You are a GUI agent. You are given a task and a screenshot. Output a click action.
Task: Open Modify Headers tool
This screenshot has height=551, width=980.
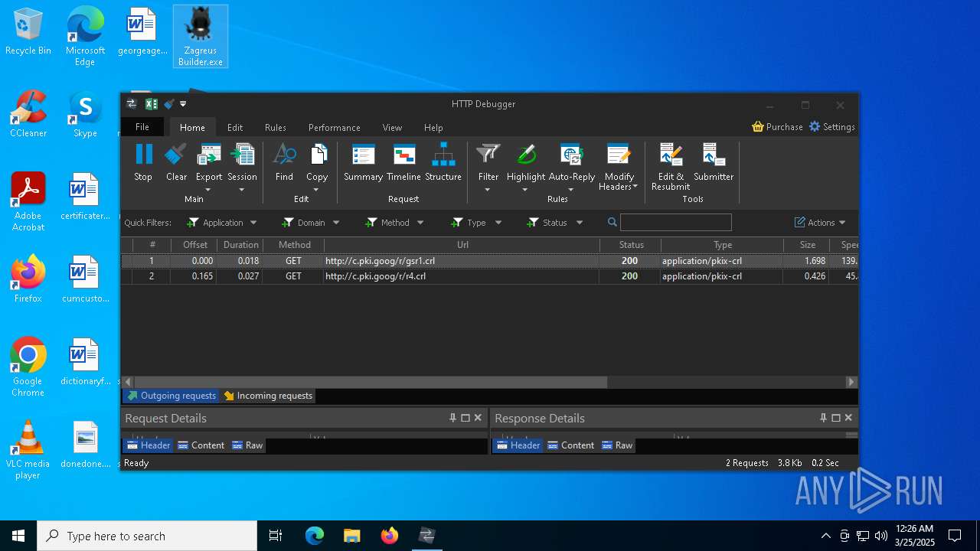click(x=619, y=167)
